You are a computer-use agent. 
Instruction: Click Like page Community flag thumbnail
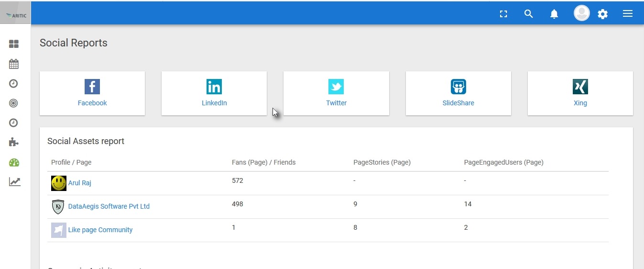click(59, 230)
